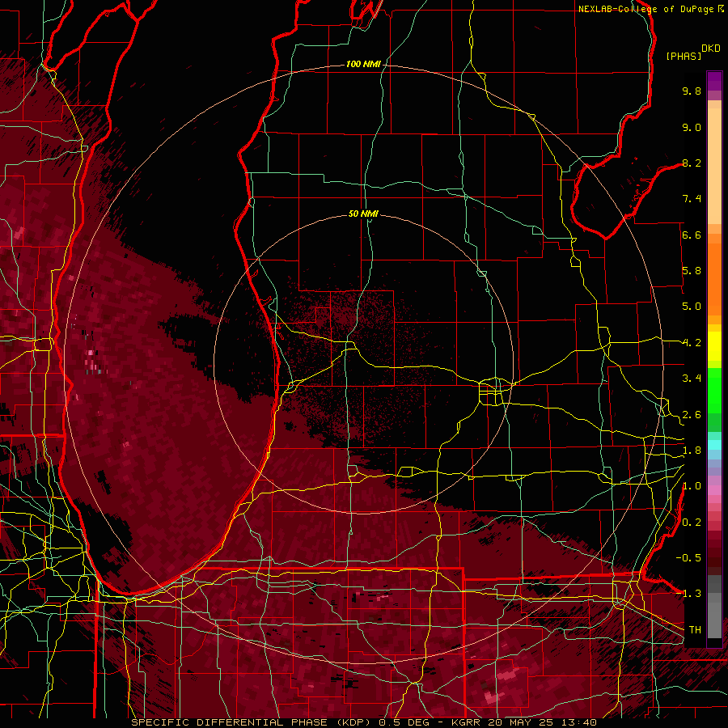Screen dimensions: 728x728
Task: Pick the pink segment near 1.0 on the color bar
Action: pos(714,490)
